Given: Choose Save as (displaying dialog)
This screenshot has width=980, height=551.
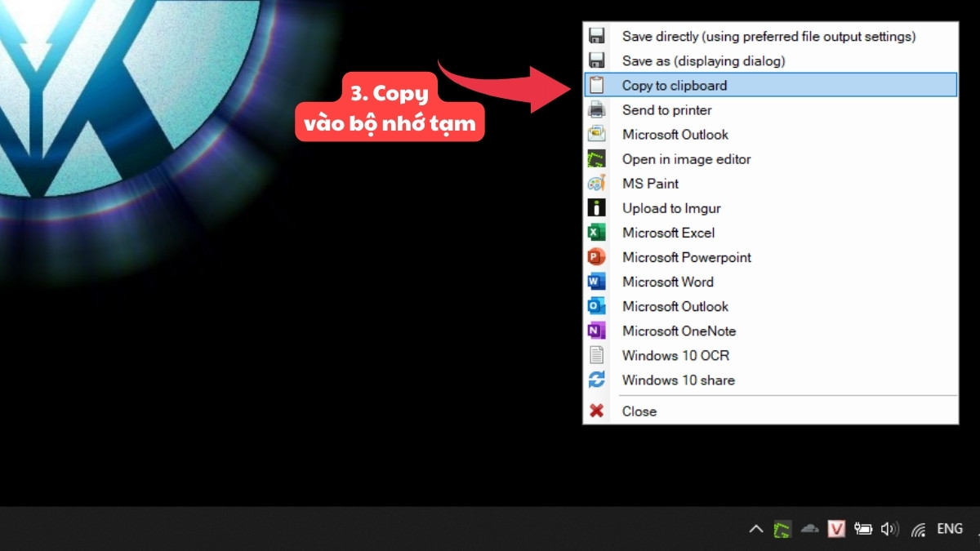Looking at the screenshot, I should pyautogui.click(x=770, y=60).
